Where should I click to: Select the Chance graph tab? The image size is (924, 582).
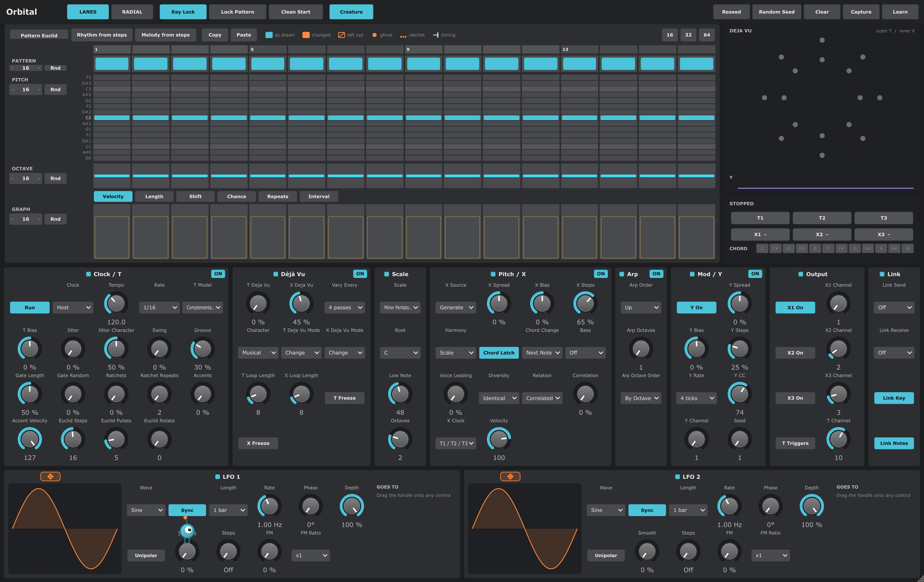pyautogui.click(x=236, y=196)
